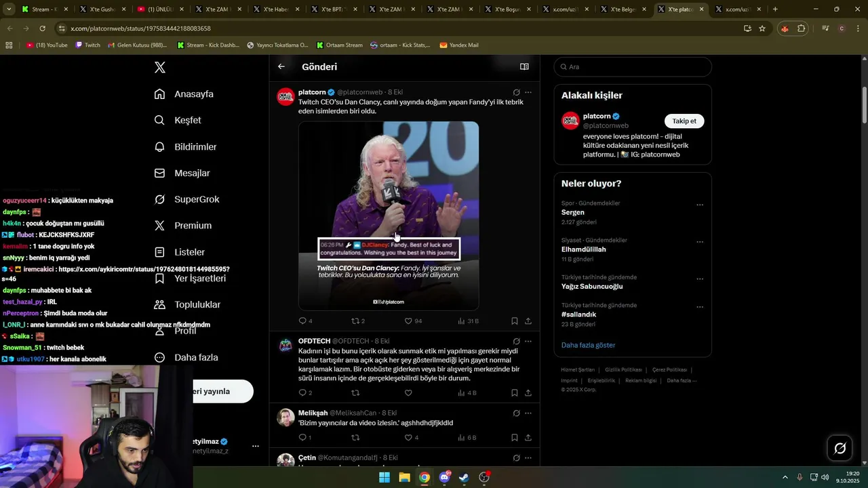The width and height of the screenshot is (868, 488).
Task: Reply to the platcorn post
Action: click(x=305, y=321)
